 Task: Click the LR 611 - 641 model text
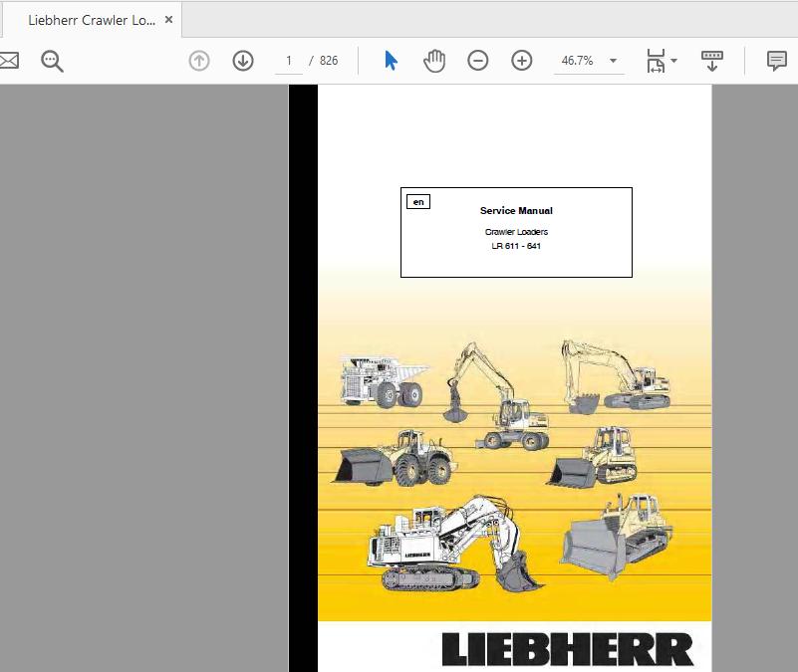click(516, 246)
